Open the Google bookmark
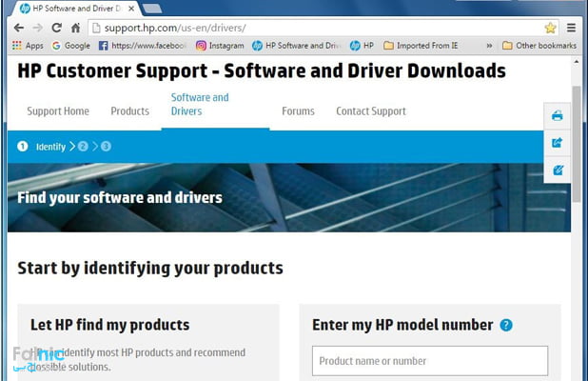588x381 pixels. click(71, 45)
